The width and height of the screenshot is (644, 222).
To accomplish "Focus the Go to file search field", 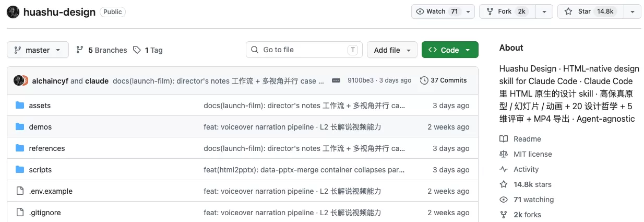I will [x=304, y=50].
